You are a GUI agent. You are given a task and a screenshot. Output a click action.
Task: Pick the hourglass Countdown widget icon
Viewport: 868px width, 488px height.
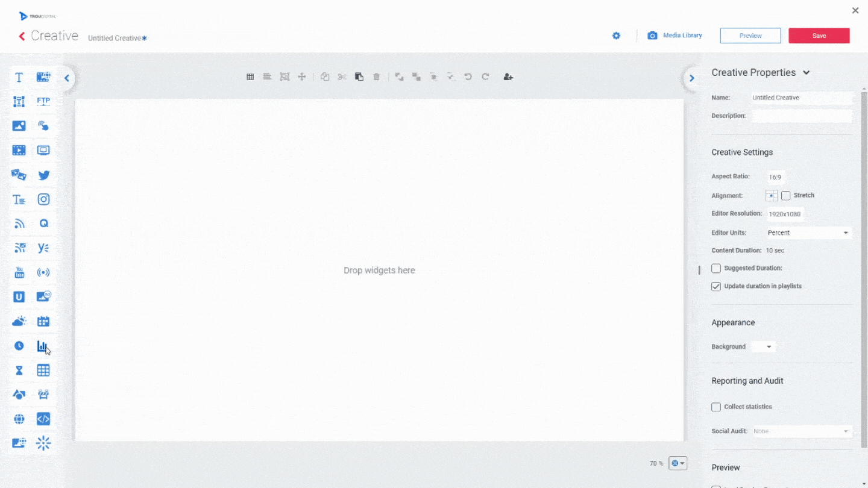click(19, 371)
